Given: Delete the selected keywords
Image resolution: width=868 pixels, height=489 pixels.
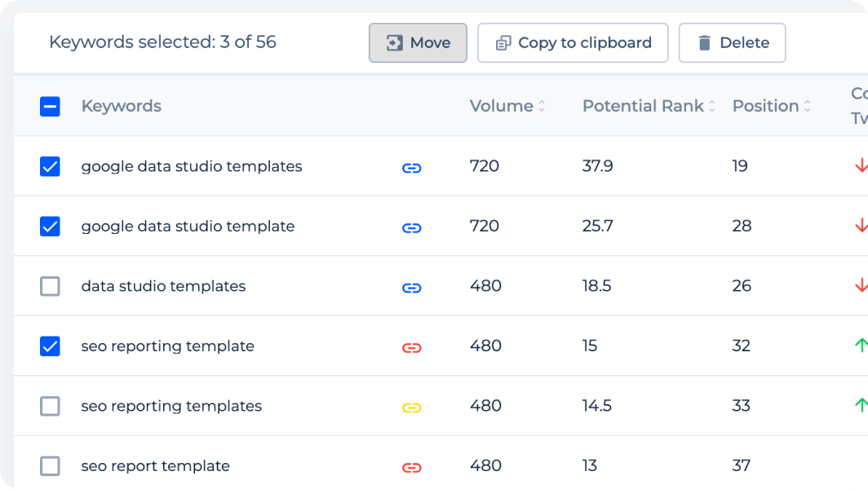Looking at the screenshot, I should pyautogui.click(x=732, y=42).
